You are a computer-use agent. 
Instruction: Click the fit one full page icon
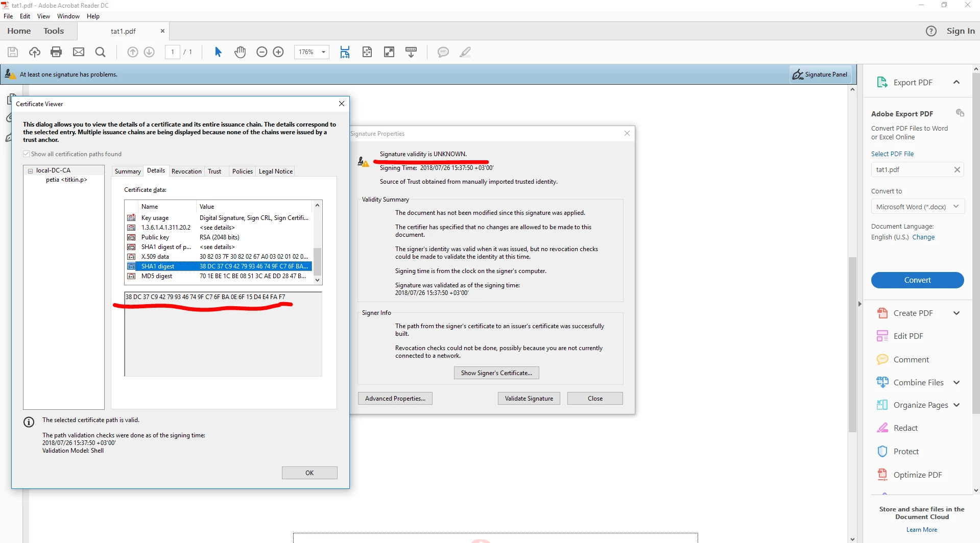(x=367, y=52)
